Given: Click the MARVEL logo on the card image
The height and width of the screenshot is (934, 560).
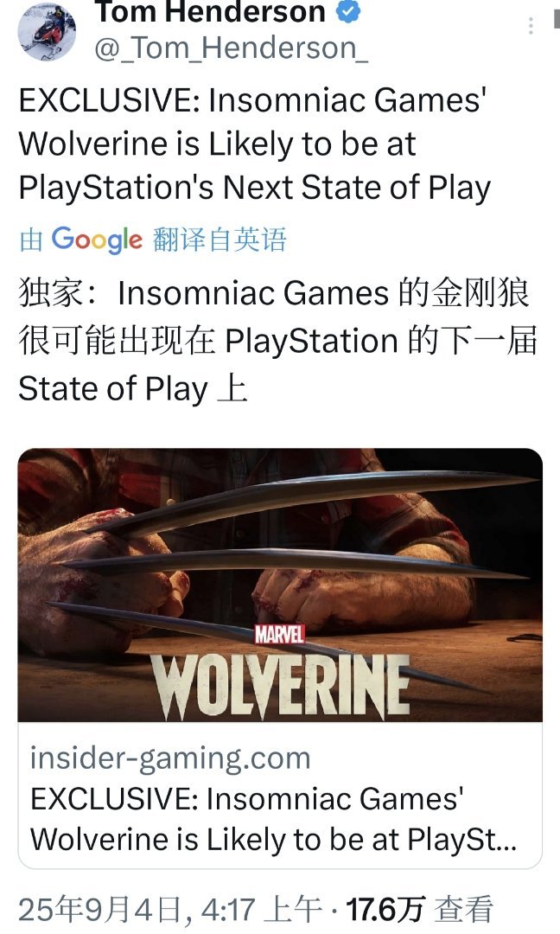Looking at the screenshot, I should pyautogui.click(x=280, y=635).
